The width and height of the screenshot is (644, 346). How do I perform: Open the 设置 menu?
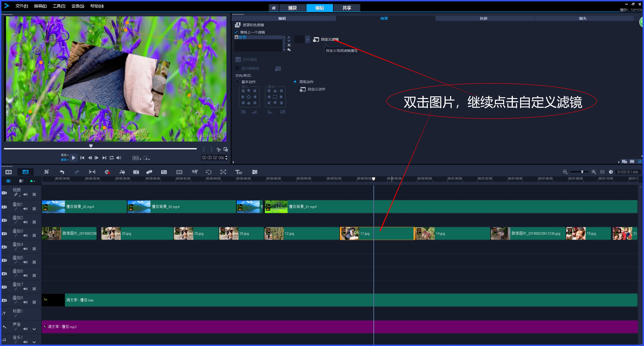(x=77, y=6)
